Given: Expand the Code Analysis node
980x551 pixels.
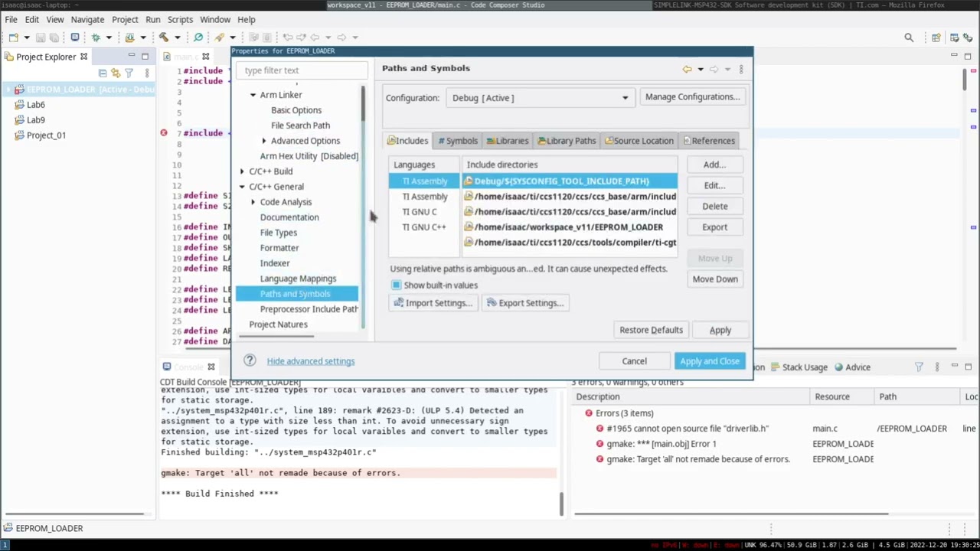Looking at the screenshot, I should [253, 202].
